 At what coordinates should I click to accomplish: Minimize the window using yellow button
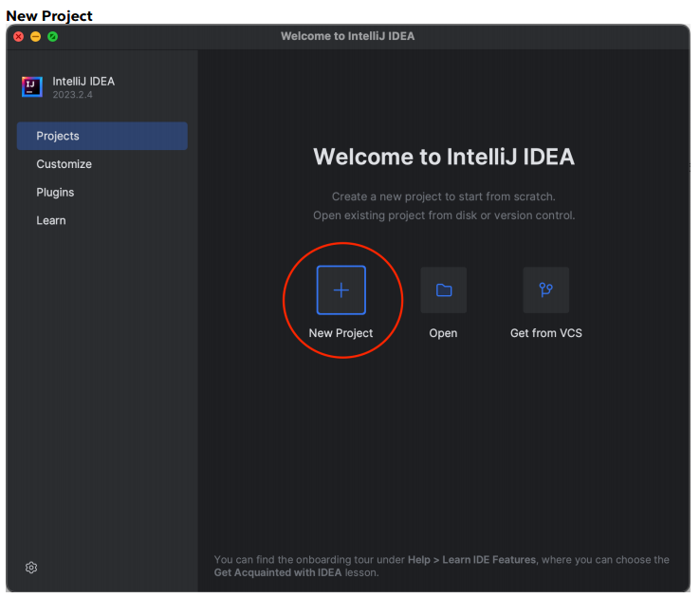[36, 37]
